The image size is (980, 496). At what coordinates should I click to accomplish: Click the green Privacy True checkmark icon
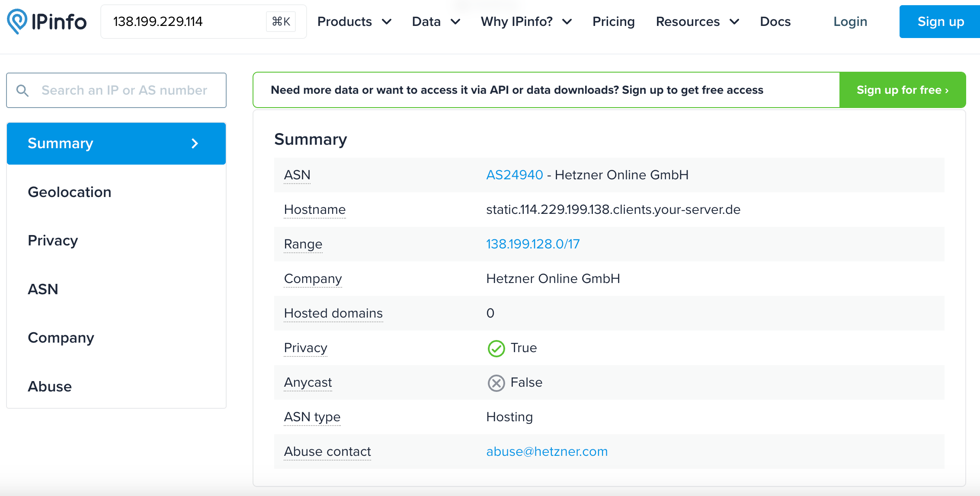(x=496, y=348)
